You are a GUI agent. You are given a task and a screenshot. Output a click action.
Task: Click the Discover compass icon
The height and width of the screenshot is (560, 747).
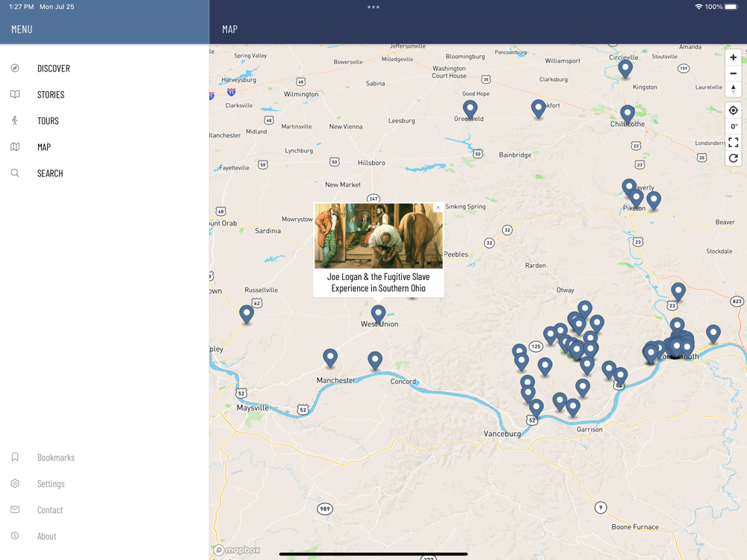15,68
